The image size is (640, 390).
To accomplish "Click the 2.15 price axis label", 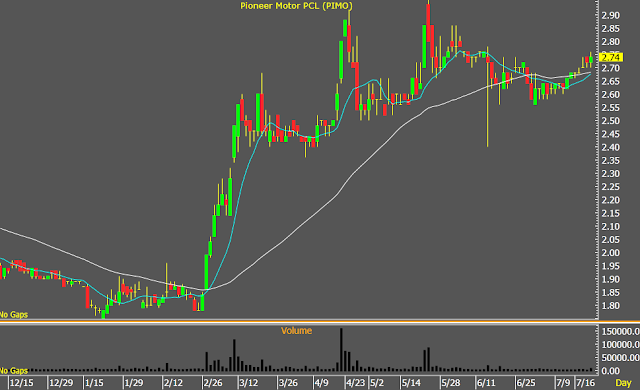I will (610, 213).
